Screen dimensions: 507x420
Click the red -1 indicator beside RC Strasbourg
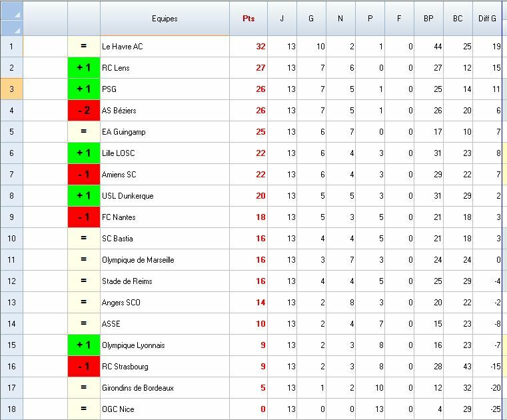click(84, 367)
